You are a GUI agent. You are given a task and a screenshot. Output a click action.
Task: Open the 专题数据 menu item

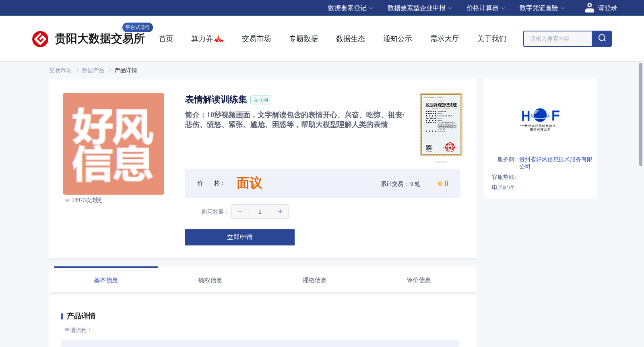(x=303, y=39)
